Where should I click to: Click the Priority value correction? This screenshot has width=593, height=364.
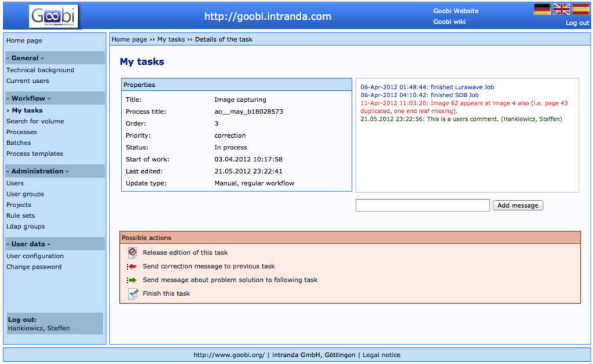tap(230, 135)
